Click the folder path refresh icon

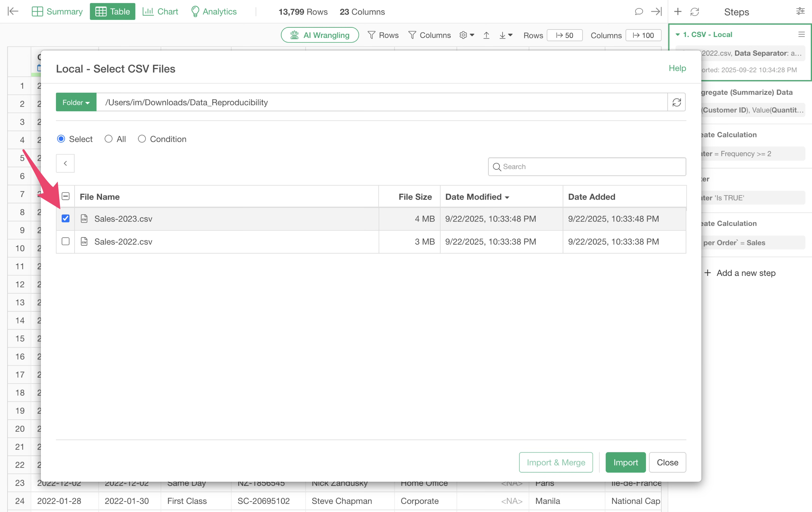pyautogui.click(x=676, y=102)
